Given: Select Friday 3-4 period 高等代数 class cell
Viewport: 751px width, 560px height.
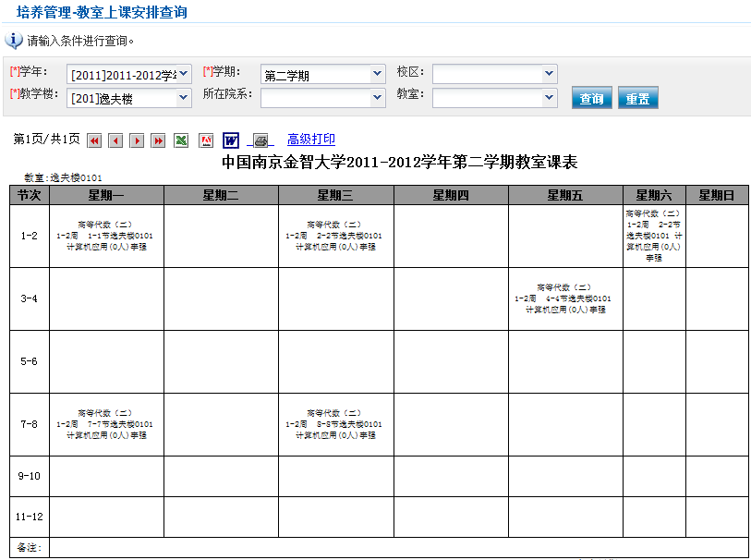Looking at the screenshot, I should (564, 298).
